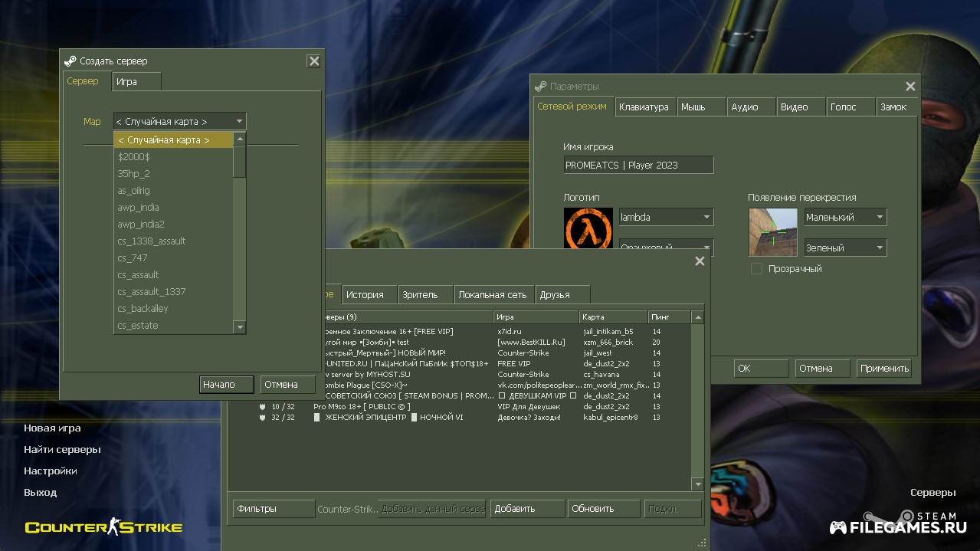The image size is (980, 551).
Task: Open the Аудио tab
Action: tap(751, 107)
